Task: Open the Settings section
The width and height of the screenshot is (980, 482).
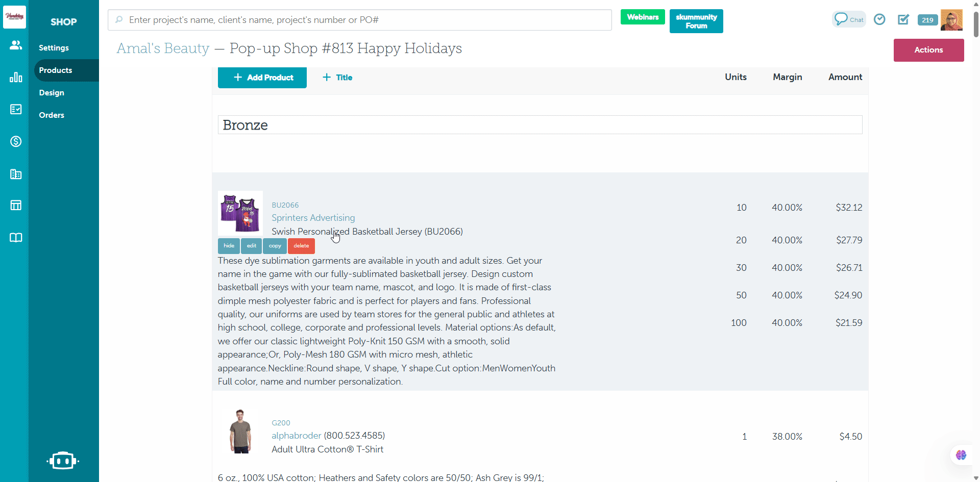Action: 54,48
